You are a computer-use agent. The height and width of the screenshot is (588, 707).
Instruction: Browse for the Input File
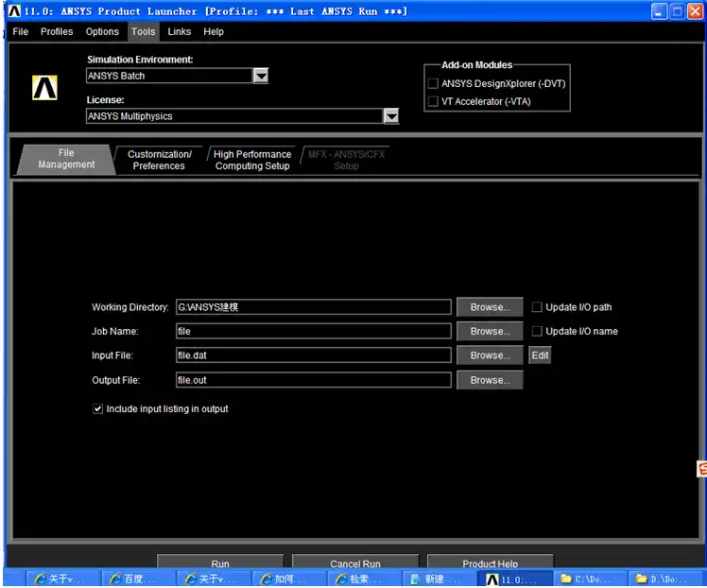(491, 355)
